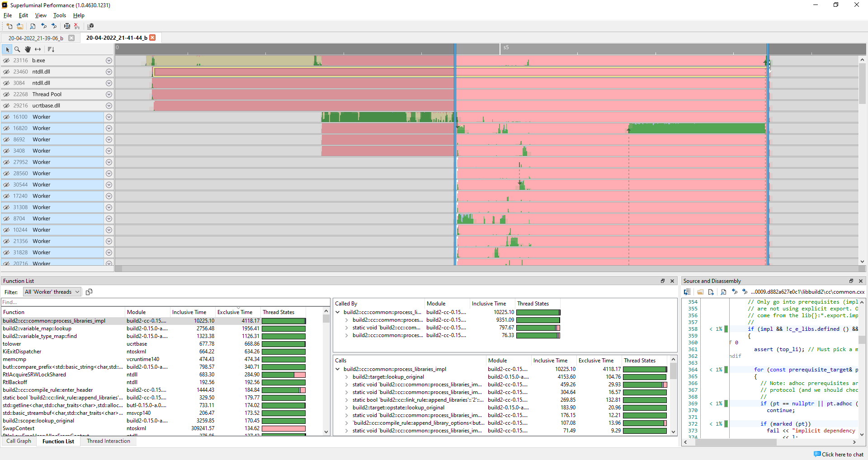Switch to the Call Graph tab
Image resolution: width=868 pixels, height=460 pixels.
click(x=19, y=441)
